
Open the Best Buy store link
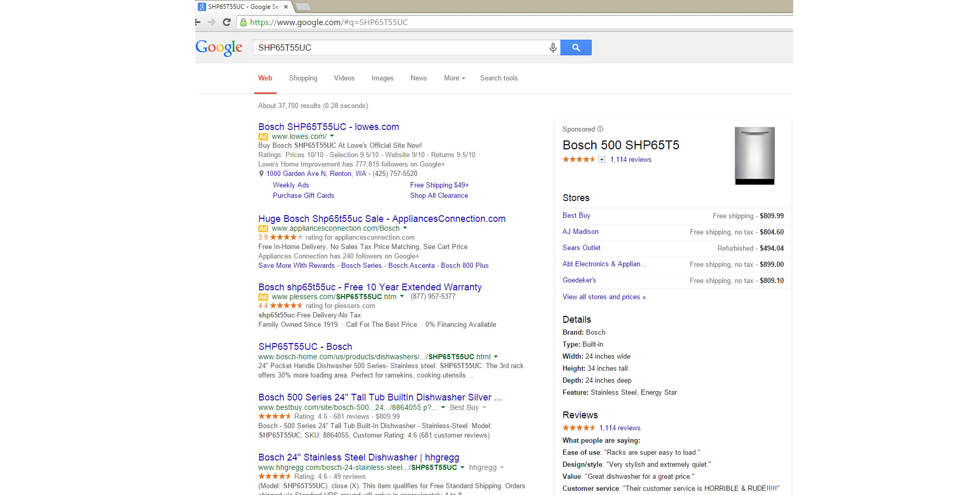pos(577,216)
